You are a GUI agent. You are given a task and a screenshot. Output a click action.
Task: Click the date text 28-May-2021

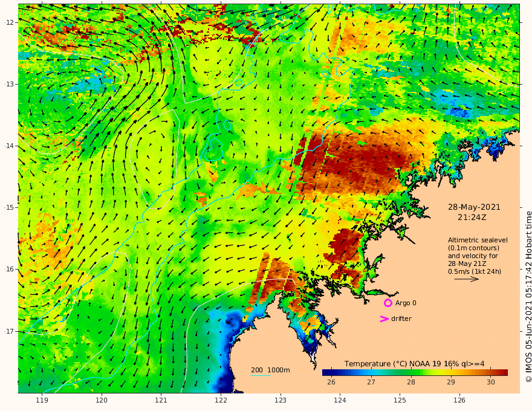474,207
